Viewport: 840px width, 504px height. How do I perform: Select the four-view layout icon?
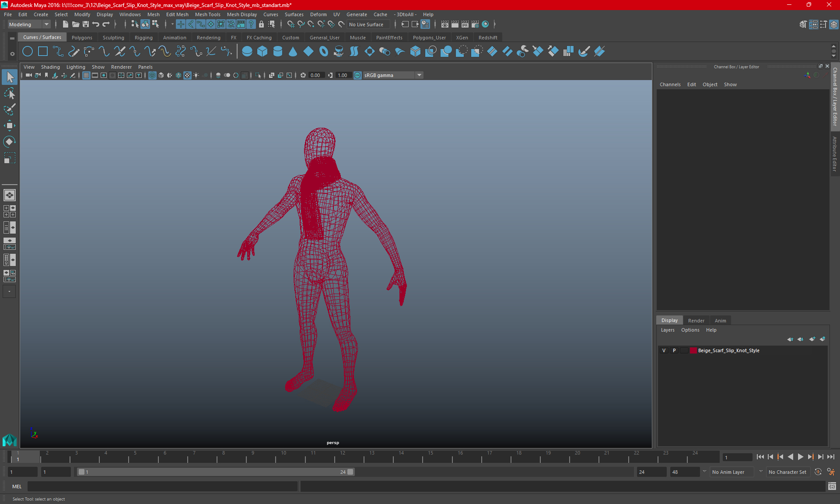point(10,211)
